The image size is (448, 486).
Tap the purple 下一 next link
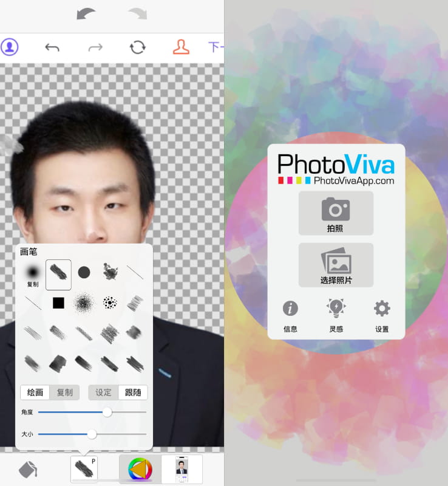click(x=216, y=47)
